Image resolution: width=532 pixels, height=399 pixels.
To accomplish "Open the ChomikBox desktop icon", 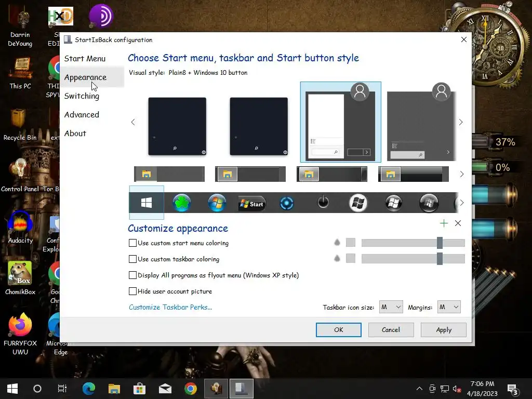I will tap(20, 278).
